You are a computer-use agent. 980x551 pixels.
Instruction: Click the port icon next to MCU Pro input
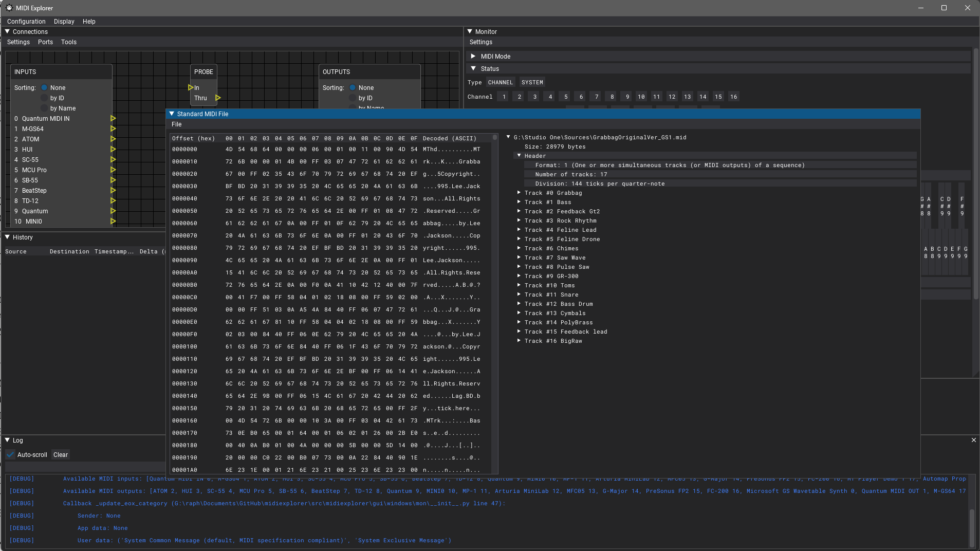tap(113, 170)
